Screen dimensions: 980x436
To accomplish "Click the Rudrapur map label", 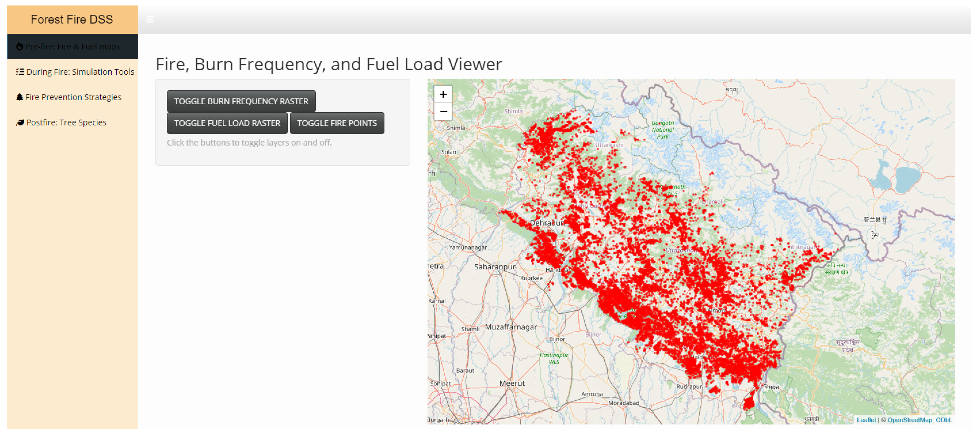I will coord(689,387).
